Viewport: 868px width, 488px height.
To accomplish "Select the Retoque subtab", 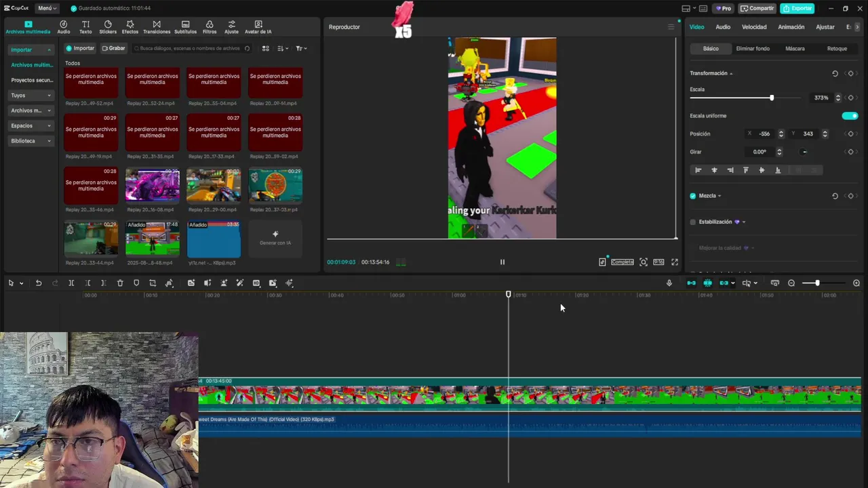I will point(837,49).
